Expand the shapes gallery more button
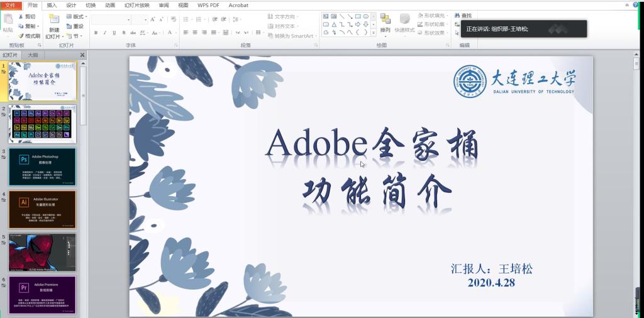 coord(374,32)
